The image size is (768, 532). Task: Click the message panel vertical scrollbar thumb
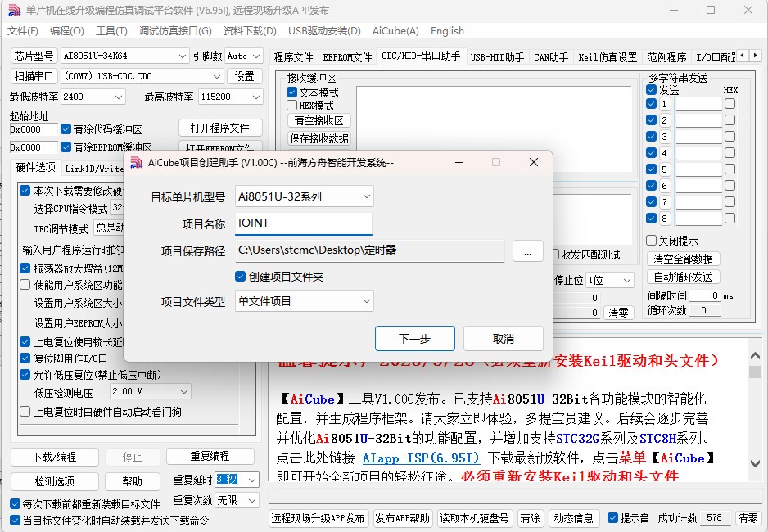click(755, 372)
